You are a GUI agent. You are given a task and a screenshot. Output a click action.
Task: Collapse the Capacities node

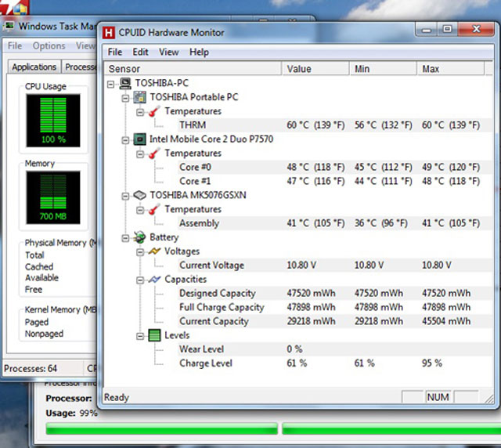[140, 280]
